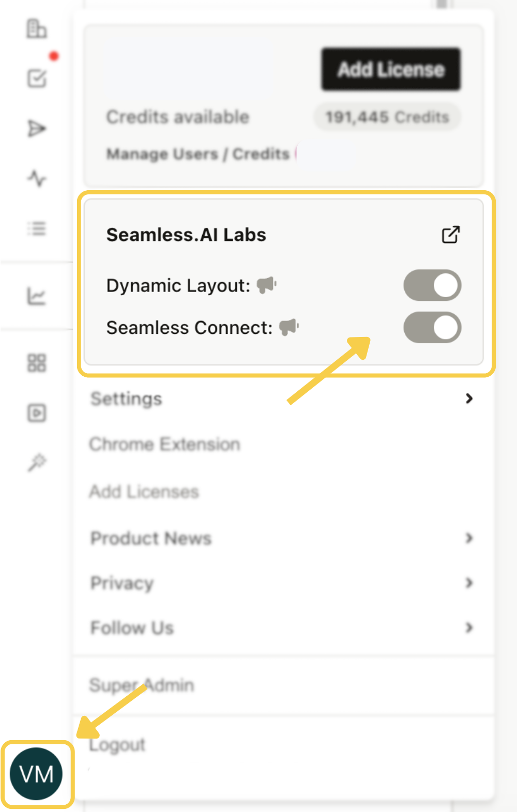Viewport: 517px width, 812px height.
Task: Select the analytics chart sidebar icon
Action: pyautogui.click(x=36, y=295)
